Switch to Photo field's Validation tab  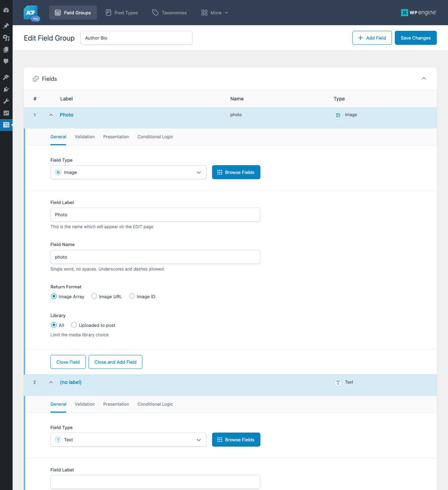click(x=85, y=137)
